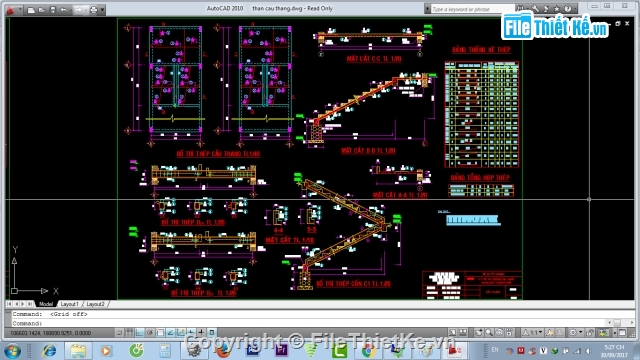The width and height of the screenshot is (640, 360).
Task: Click the Plot printer icon
Action: [93, 10]
